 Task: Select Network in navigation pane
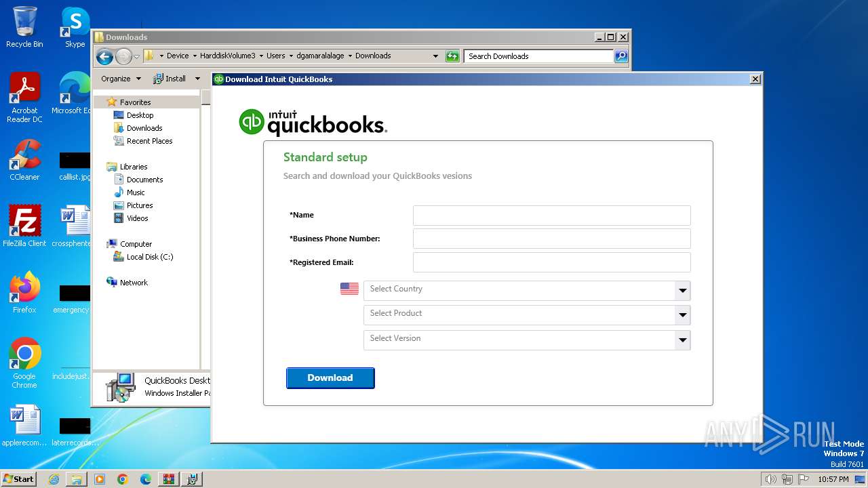pos(134,283)
